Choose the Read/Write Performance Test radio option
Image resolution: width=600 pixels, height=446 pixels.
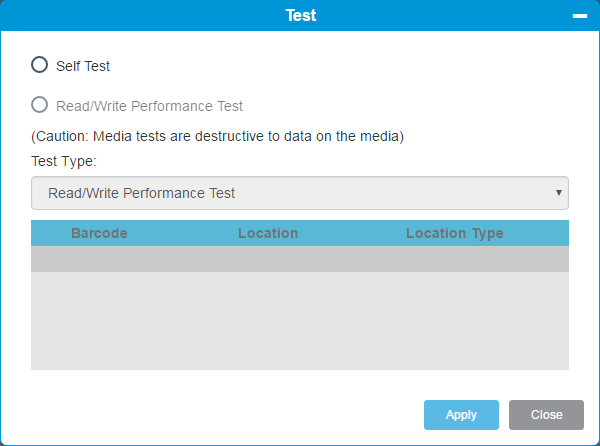point(39,104)
